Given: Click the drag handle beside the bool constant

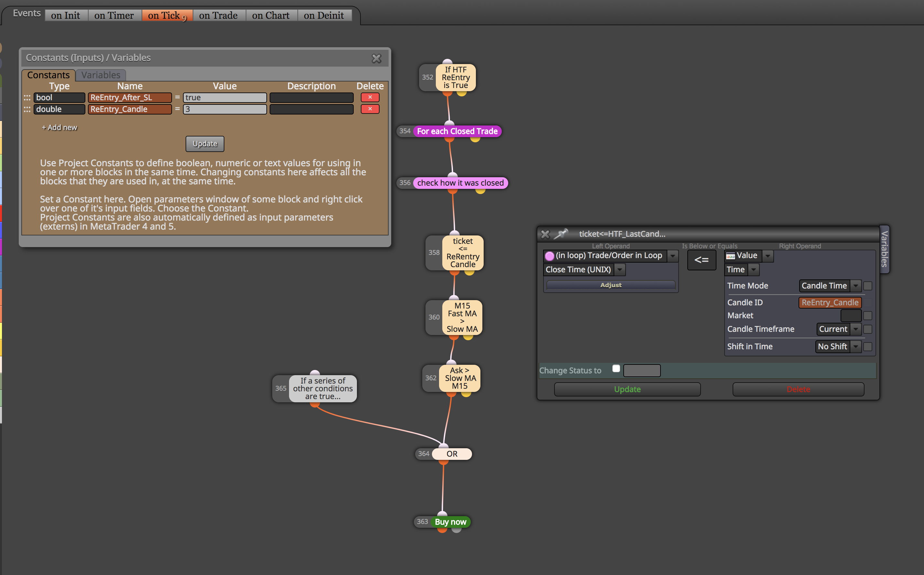Looking at the screenshot, I should point(27,98).
